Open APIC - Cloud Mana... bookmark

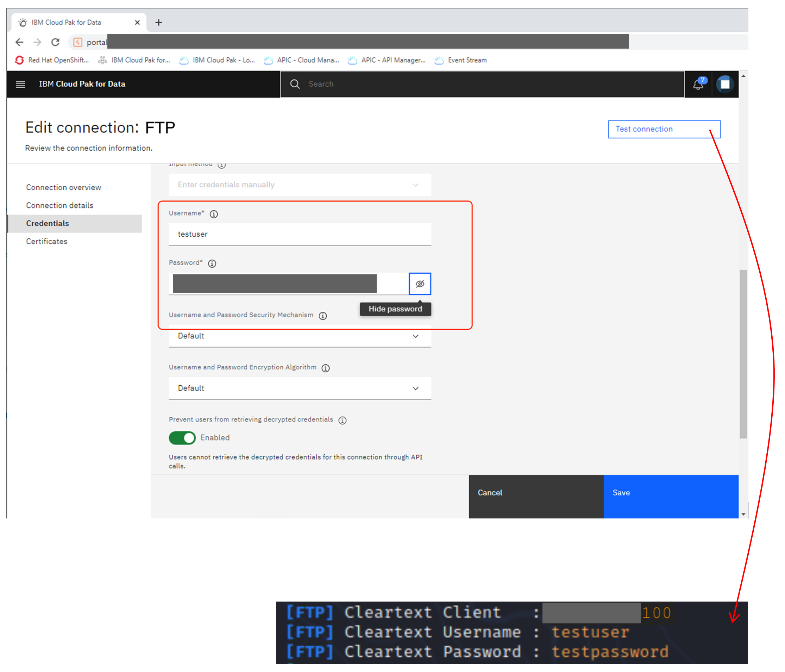(302, 60)
